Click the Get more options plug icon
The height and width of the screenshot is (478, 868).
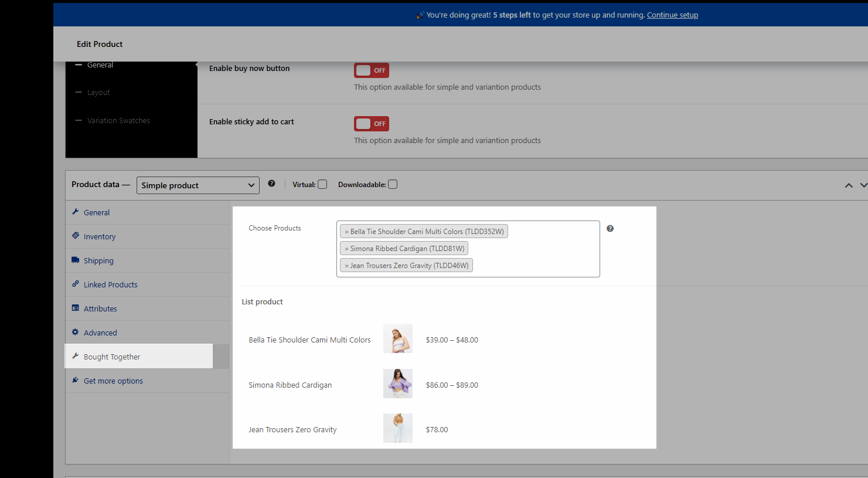[75, 380]
